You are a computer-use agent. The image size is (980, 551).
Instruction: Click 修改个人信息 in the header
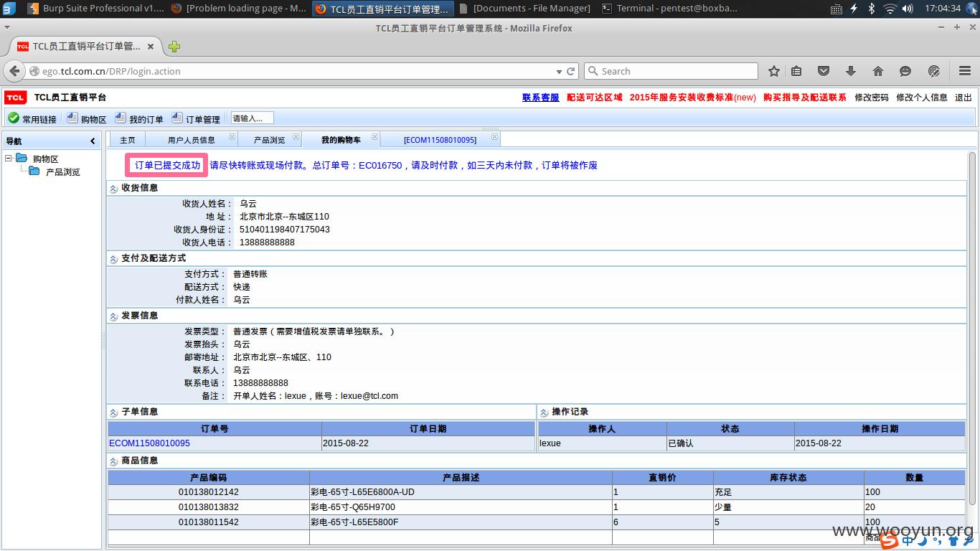922,98
